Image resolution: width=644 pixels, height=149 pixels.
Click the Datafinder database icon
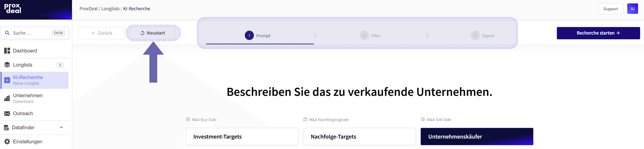click(6, 127)
